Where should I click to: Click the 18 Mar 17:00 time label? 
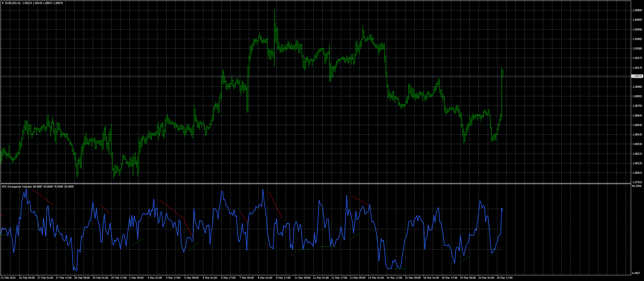[x=449, y=278]
